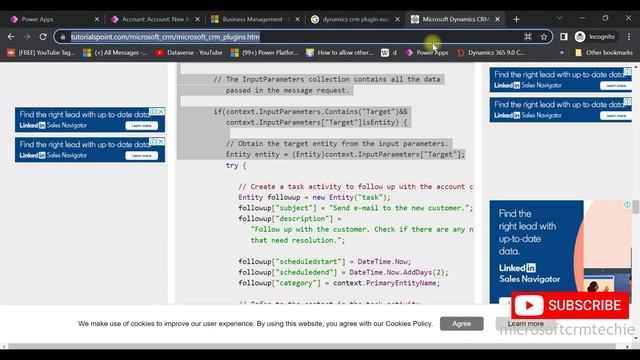Close the Power Apps tab
This screenshot has height=360, width=640.
[x=97, y=19]
